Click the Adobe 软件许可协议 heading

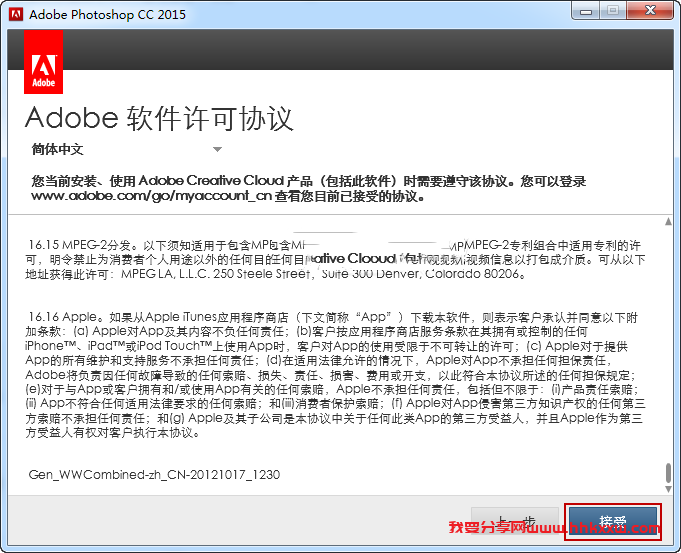[159, 118]
